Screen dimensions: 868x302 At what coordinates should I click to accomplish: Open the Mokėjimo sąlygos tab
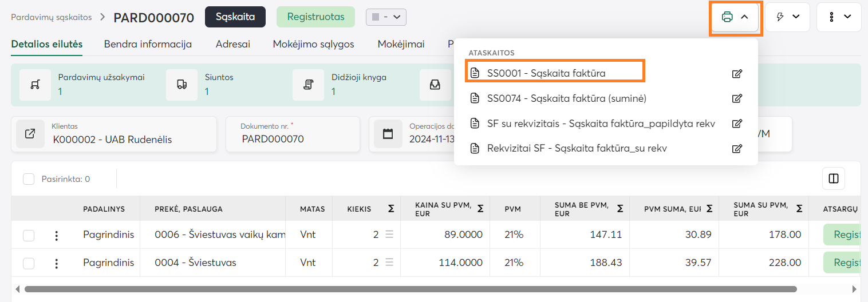tap(313, 44)
